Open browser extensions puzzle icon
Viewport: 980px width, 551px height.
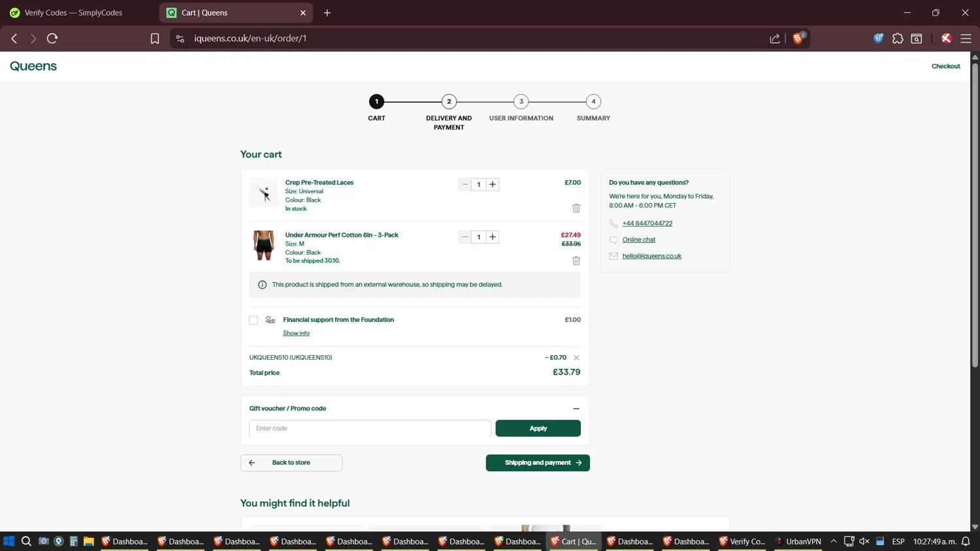coord(898,39)
